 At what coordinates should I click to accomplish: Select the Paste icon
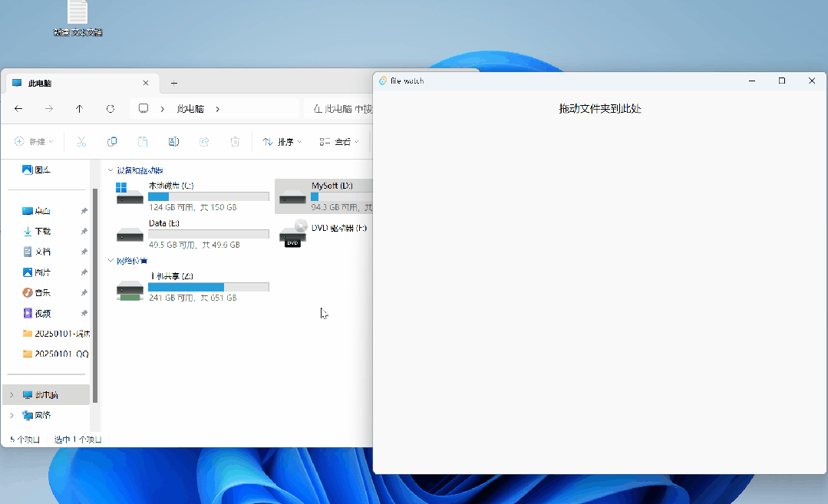pos(143,141)
